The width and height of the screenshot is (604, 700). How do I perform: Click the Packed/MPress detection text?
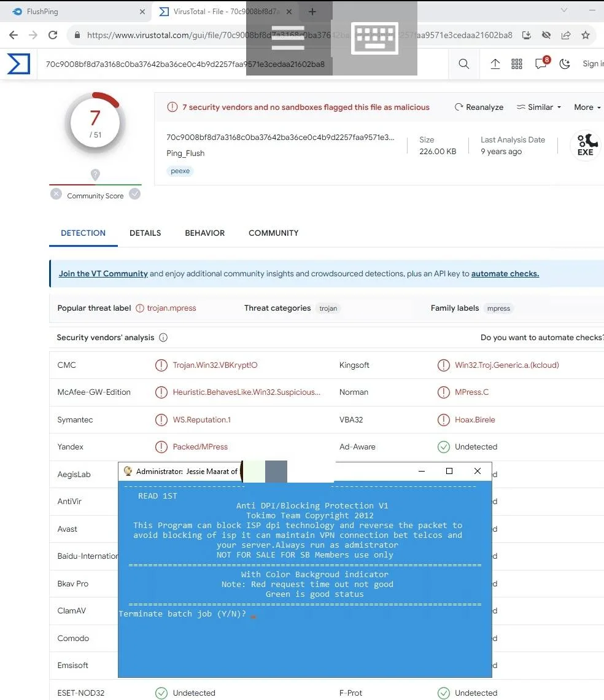(x=200, y=447)
